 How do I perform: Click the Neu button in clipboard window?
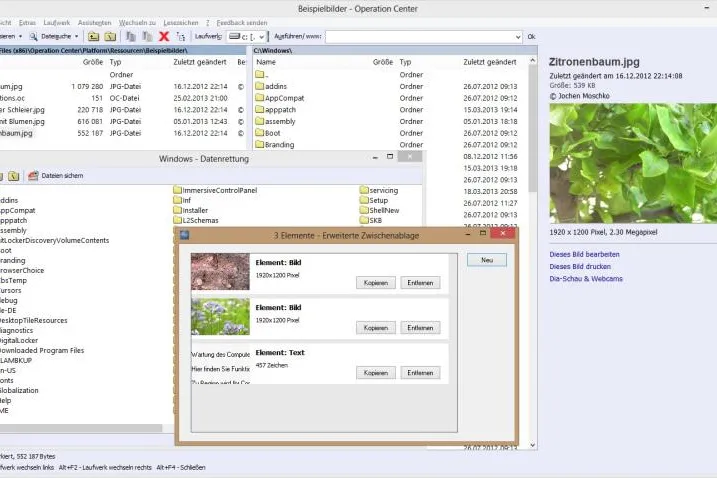(487, 260)
